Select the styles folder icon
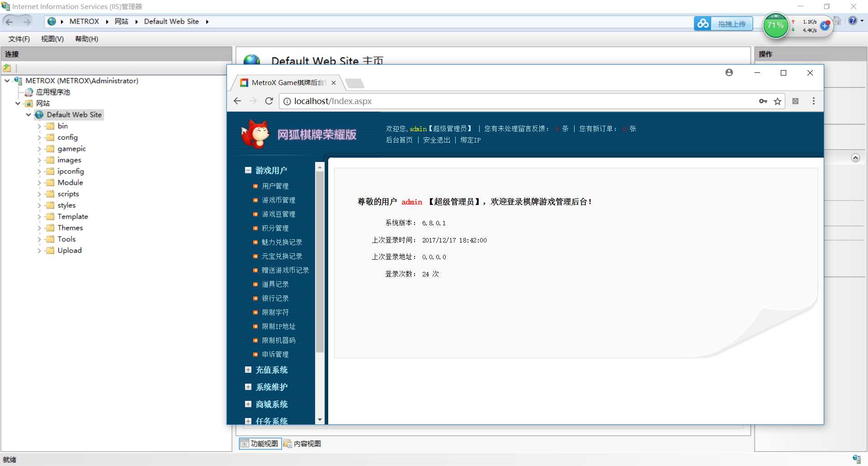Viewport: 868px width, 466px height. coord(50,205)
